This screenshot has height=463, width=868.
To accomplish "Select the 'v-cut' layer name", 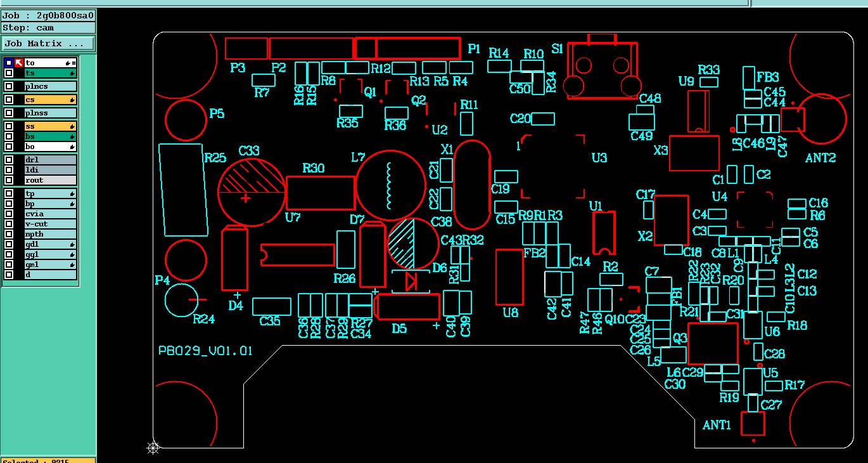I will 50,224.
